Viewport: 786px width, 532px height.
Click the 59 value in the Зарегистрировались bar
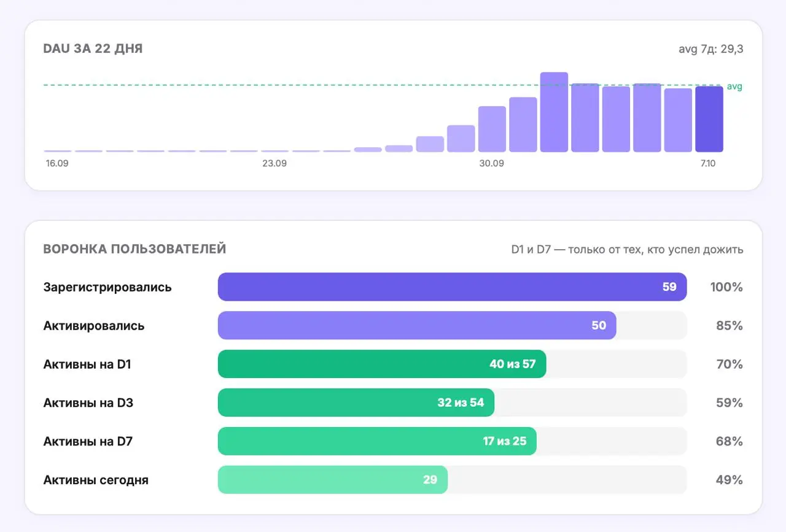(x=669, y=287)
